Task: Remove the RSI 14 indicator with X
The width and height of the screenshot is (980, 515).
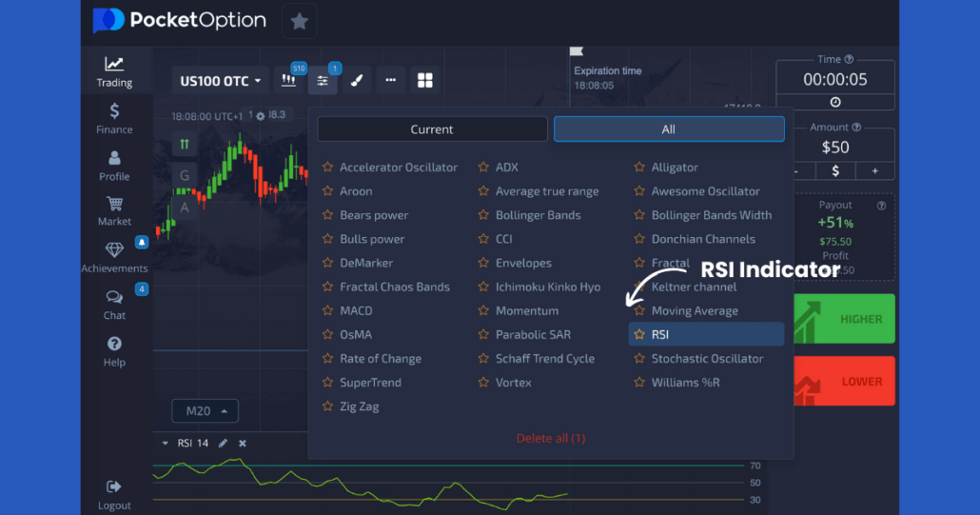Action: [243, 443]
